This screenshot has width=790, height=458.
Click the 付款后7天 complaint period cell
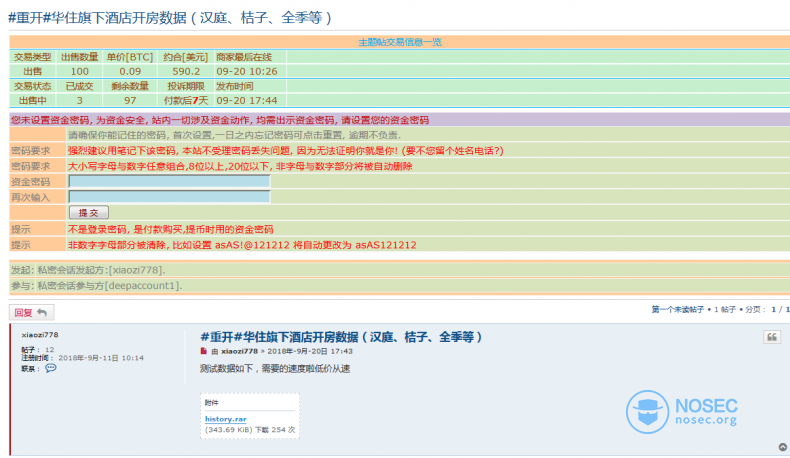click(x=186, y=100)
